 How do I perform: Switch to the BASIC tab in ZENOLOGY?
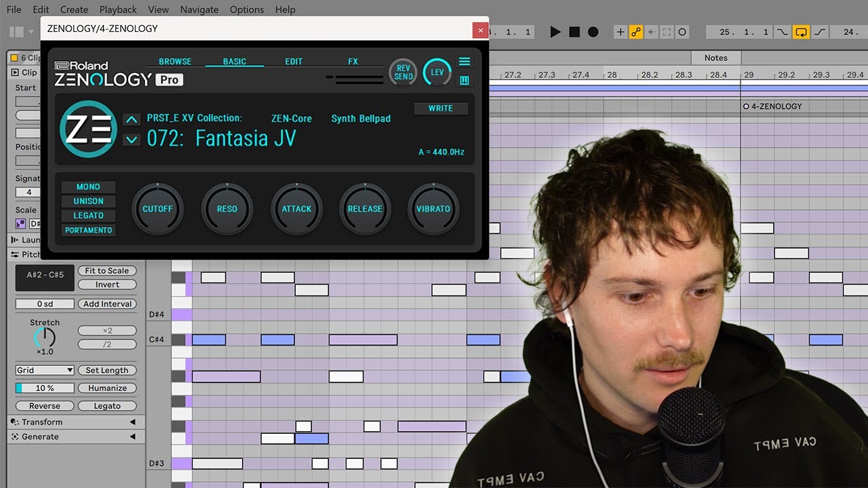pyautogui.click(x=235, y=62)
